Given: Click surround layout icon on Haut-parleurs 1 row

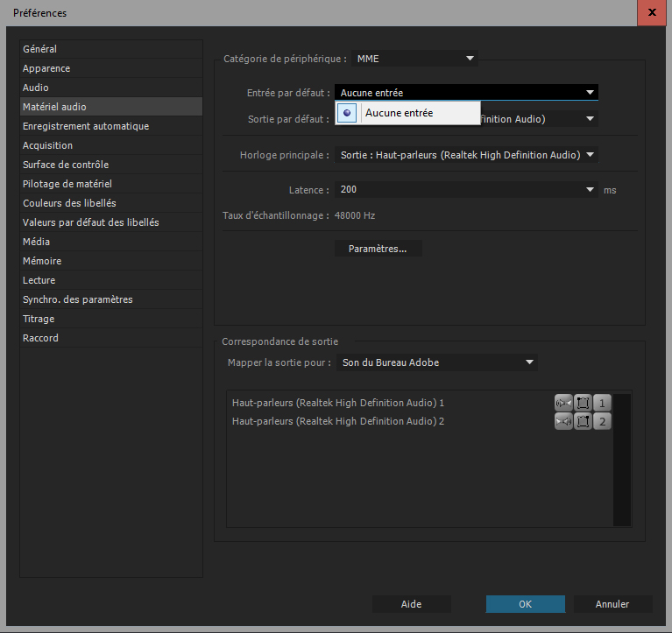Looking at the screenshot, I should click(x=583, y=403).
